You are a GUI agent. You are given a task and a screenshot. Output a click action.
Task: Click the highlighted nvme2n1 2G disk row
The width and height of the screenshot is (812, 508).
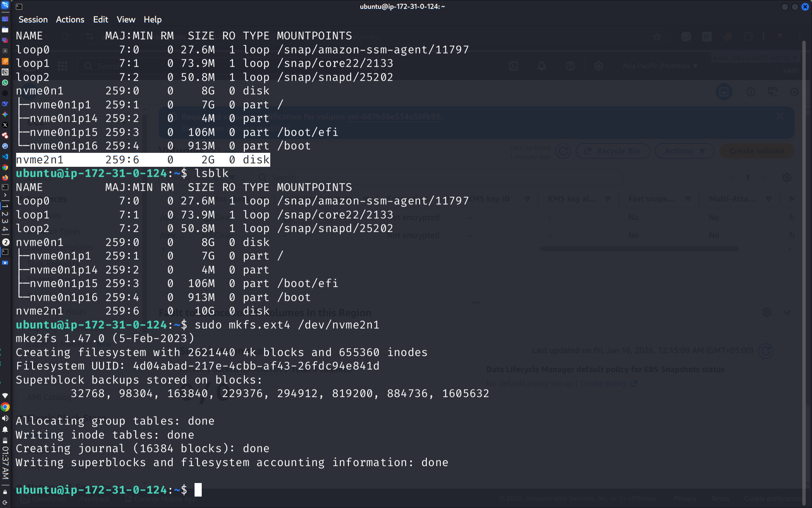point(143,160)
